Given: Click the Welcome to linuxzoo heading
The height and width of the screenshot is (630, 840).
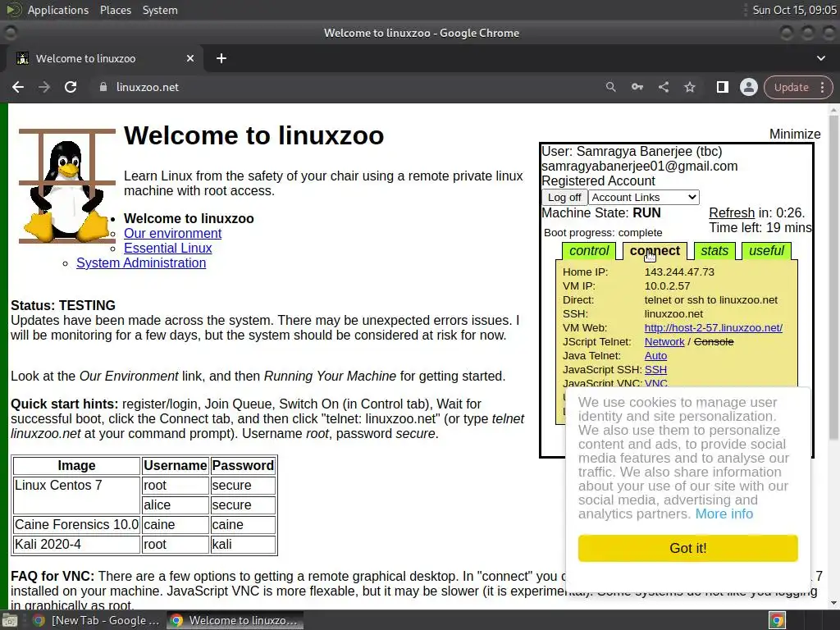Looking at the screenshot, I should pyautogui.click(x=254, y=135).
